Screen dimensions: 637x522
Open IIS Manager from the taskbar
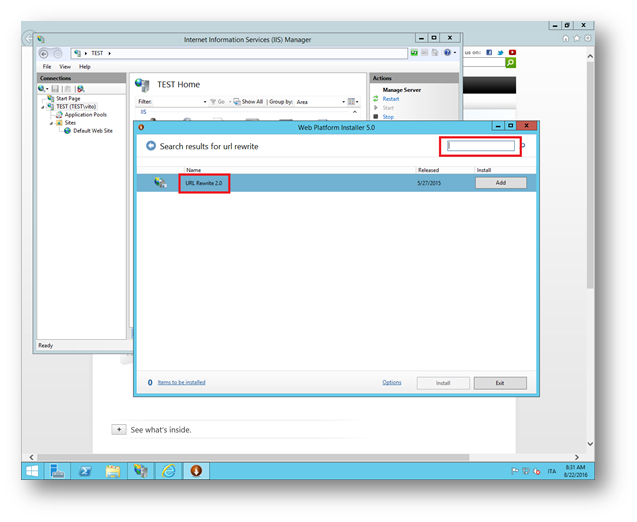(141, 471)
